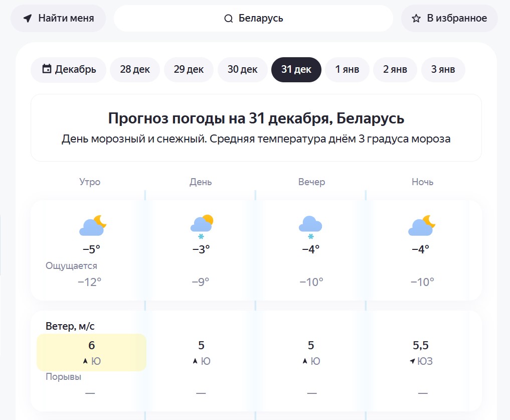Click the star icon in В избранное
This screenshot has width=510, height=420.
pyautogui.click(x=416, y=18)
